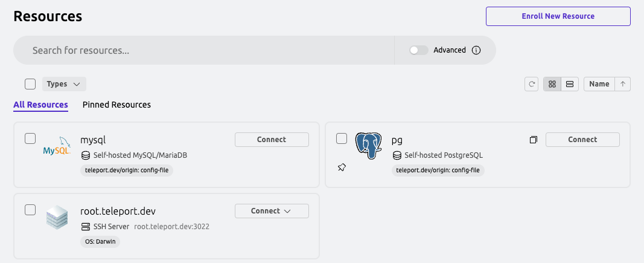The width and height of the screenshot is (644, 263).
Task: Select the root.teleport.dev checkbox
Action: click(30, 210)
